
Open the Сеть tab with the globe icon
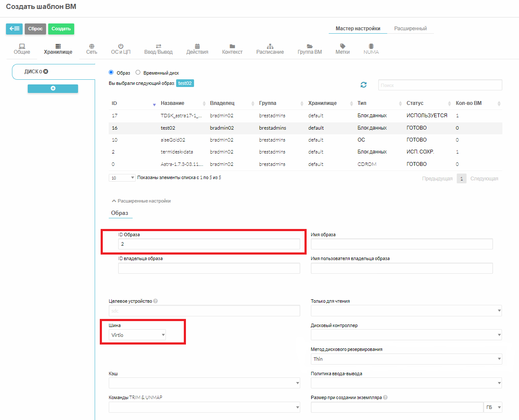(92, 49)
